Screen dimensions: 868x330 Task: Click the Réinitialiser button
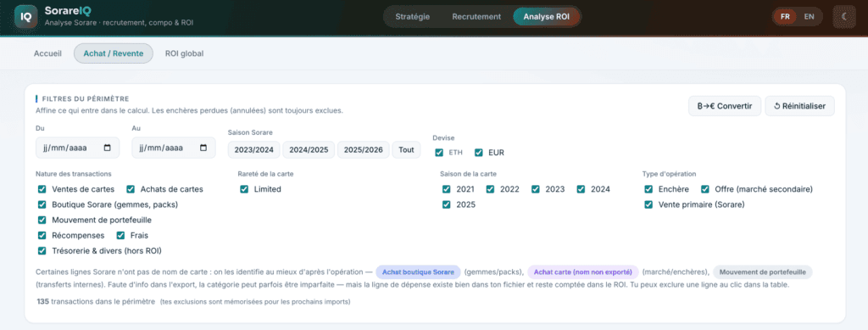(x=799, y=106)
